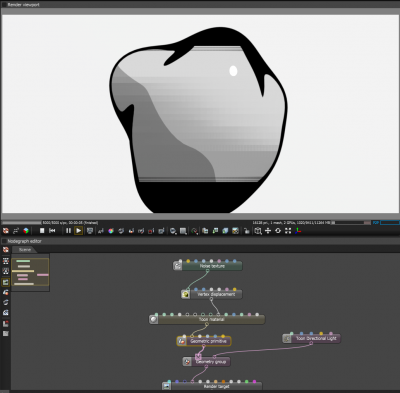Click the highlighted play render button
The height and width of the screenshot is (393, 400).
79,231
